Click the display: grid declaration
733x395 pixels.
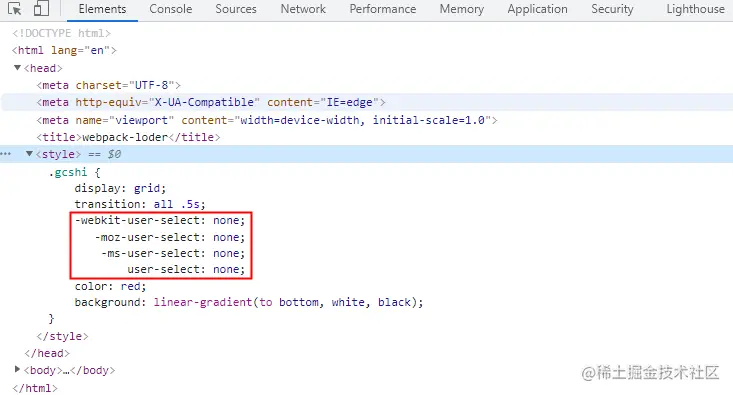[x=120, y=188]
